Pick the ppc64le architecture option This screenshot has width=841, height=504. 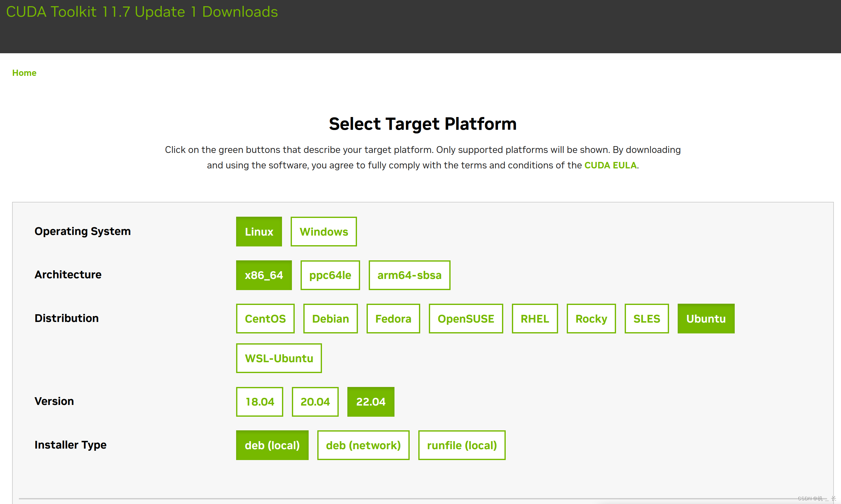pyautogui.click(x=330, y=275)
